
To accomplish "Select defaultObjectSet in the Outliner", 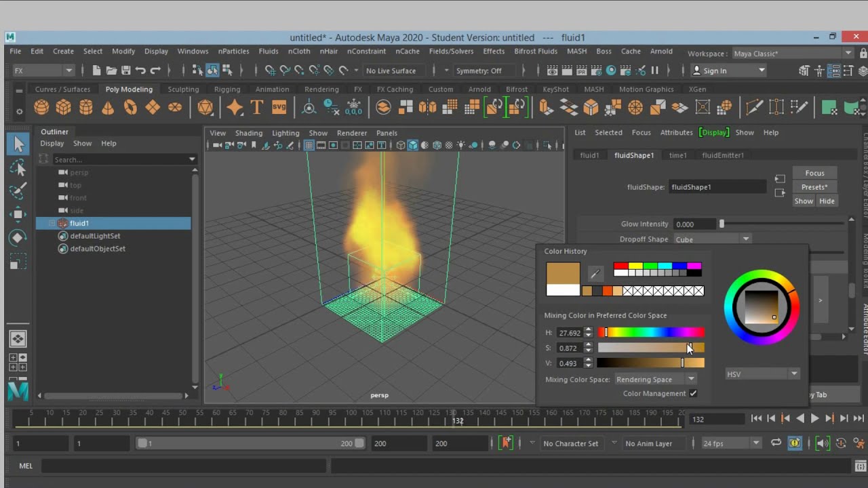I will click(97, 249).
